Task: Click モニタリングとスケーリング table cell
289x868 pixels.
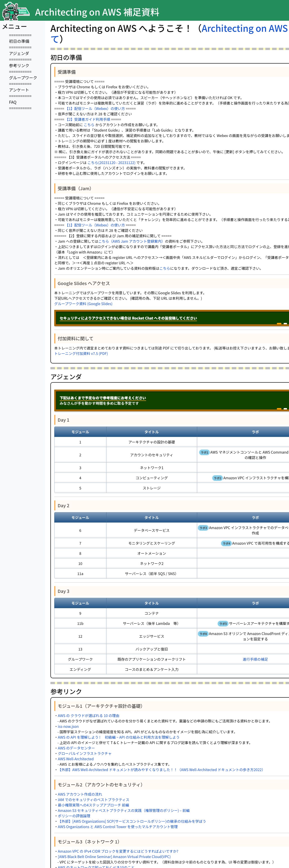Action: (152, 543)
